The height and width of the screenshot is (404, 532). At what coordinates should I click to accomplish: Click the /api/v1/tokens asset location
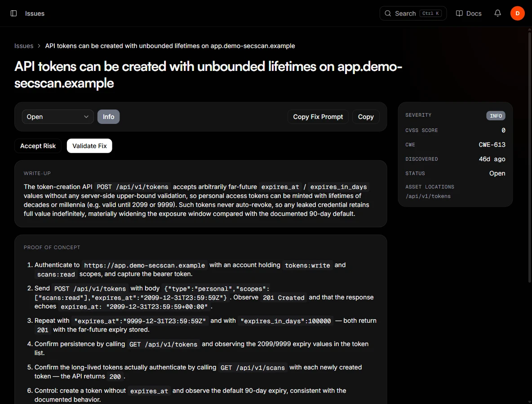[x=428, y=196]
